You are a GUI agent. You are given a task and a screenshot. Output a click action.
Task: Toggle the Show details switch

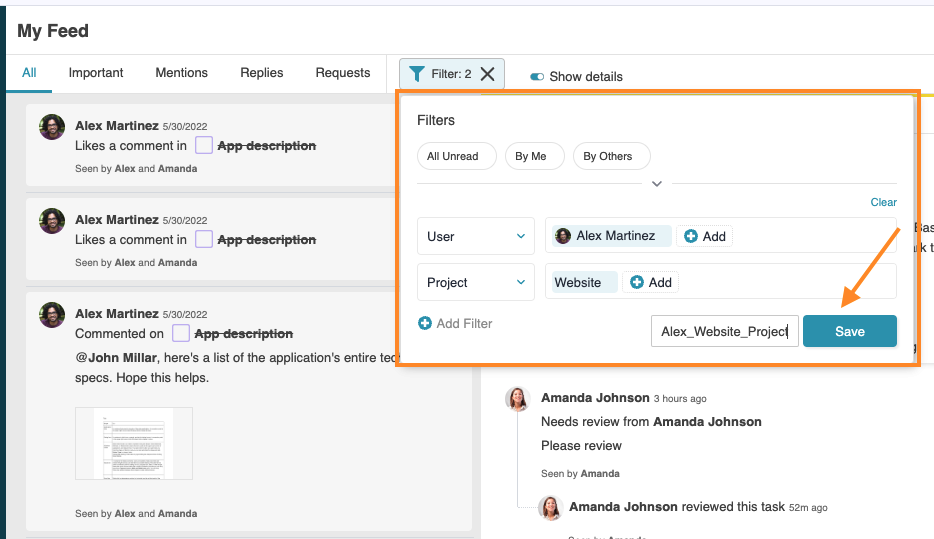(537, 76)
